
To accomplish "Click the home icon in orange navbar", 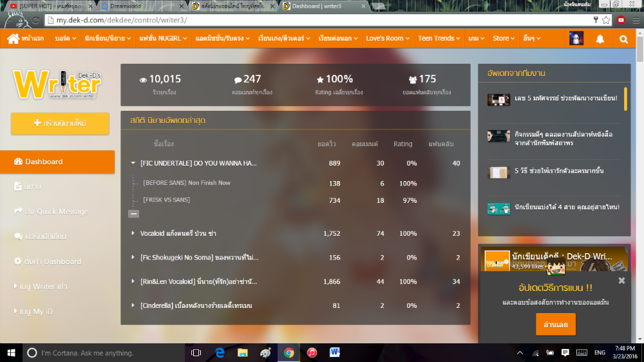I will coord(13,38).
